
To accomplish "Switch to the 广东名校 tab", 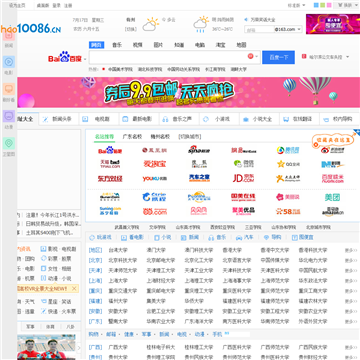I will coord(132,137).
